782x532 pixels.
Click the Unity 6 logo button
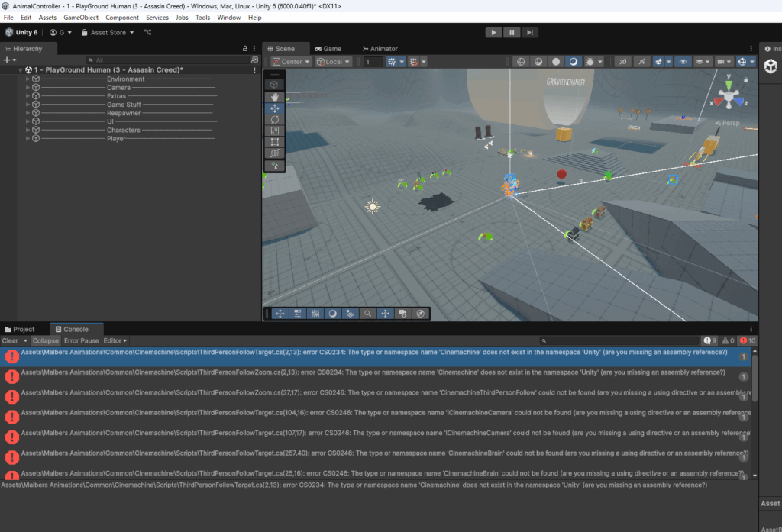(x=21, y=32)
